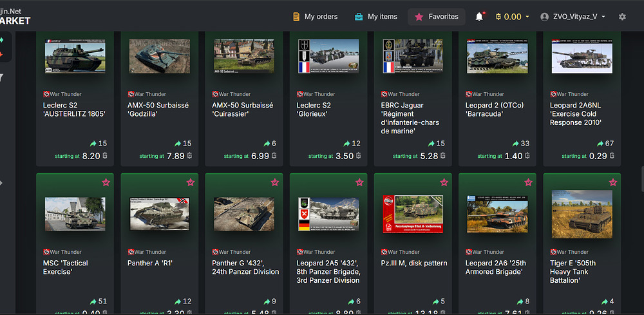Click share arrow icon showing 67 on Leopard 2A6NL card

pos(600,144)
